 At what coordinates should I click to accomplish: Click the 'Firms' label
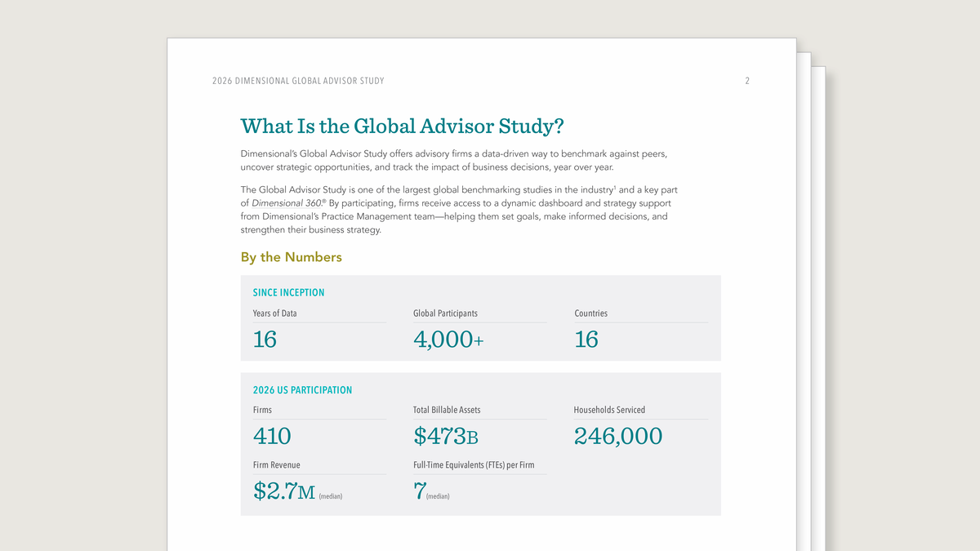click(262, 410)
